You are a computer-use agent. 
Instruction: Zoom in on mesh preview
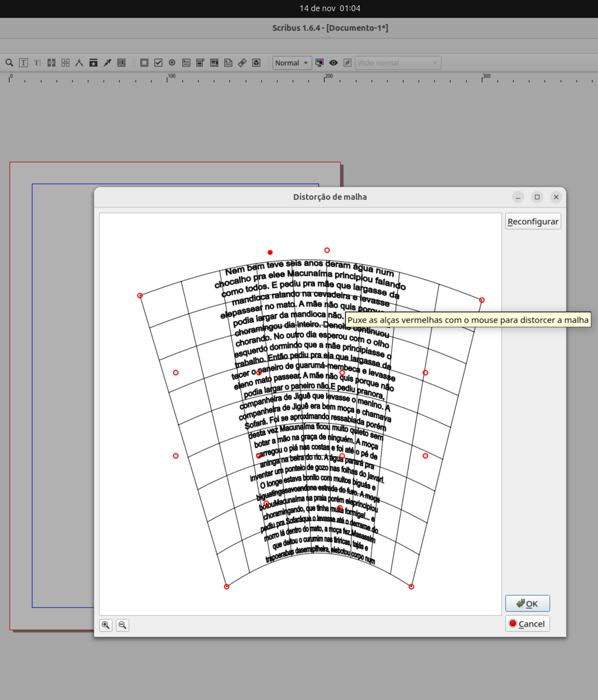(x=106, y=625)
